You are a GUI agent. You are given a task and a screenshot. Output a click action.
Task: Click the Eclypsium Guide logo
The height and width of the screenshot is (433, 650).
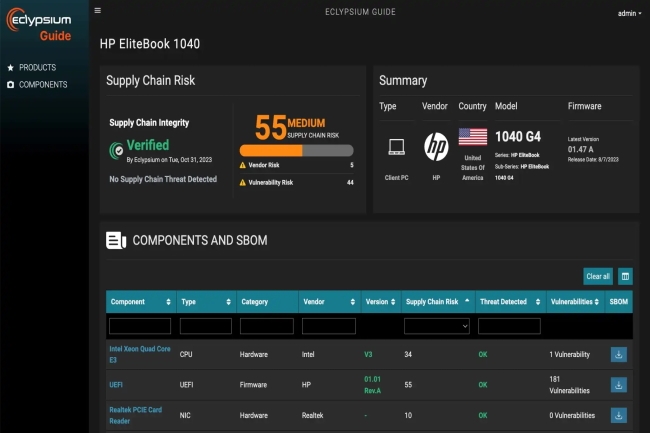(42, 26)
